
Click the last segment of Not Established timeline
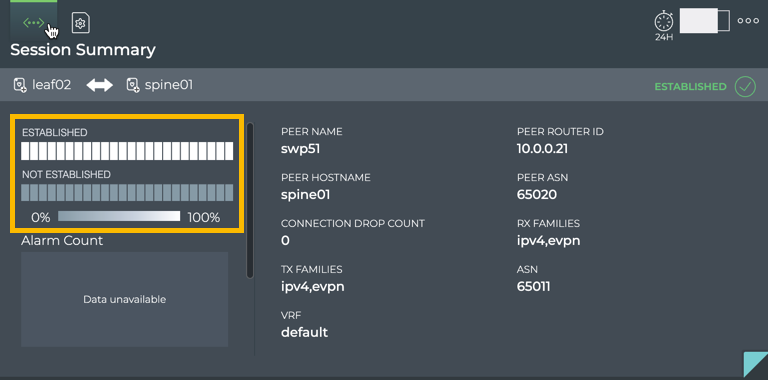pyautogui.click(x=229, y=193)
